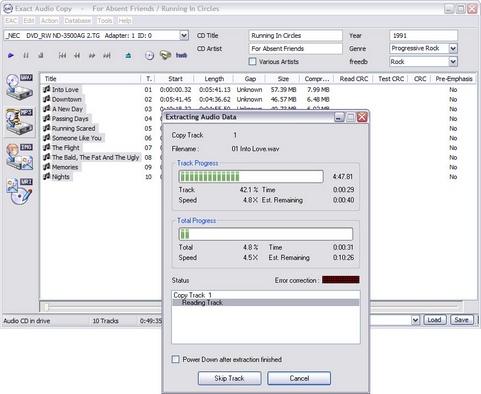The height and width of the screenshot is (394, 481).
Task: Open the Help menu
Action: point(125,21)
